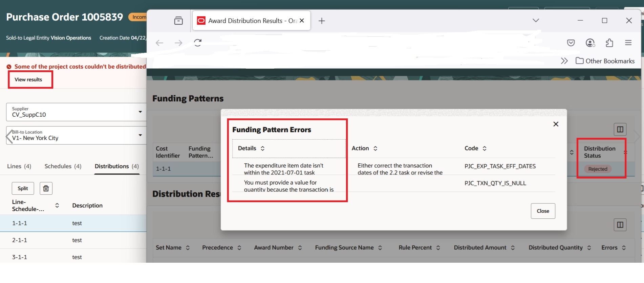The image size is (644, 283).
Task: Click the left collapse chevron on purchase order
Action: click(9, 137)
